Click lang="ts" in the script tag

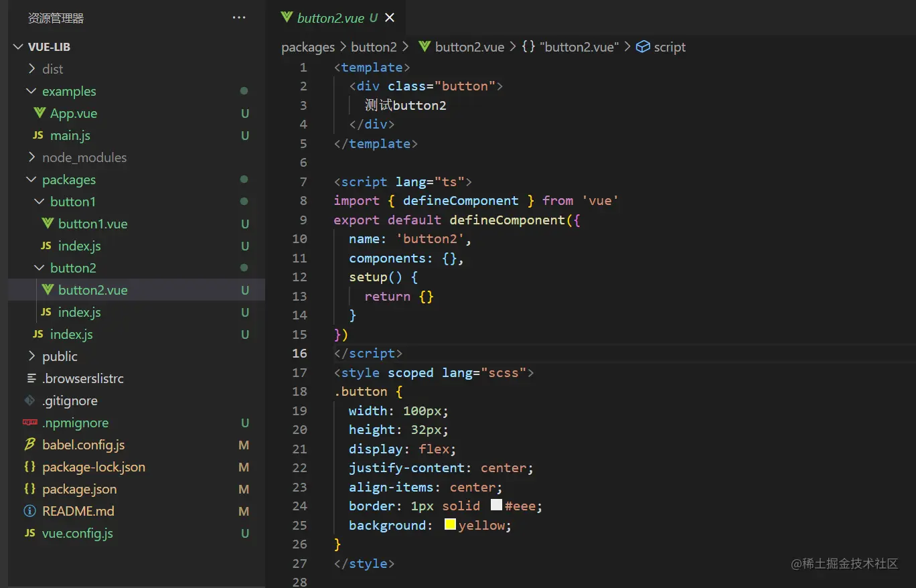430,181
